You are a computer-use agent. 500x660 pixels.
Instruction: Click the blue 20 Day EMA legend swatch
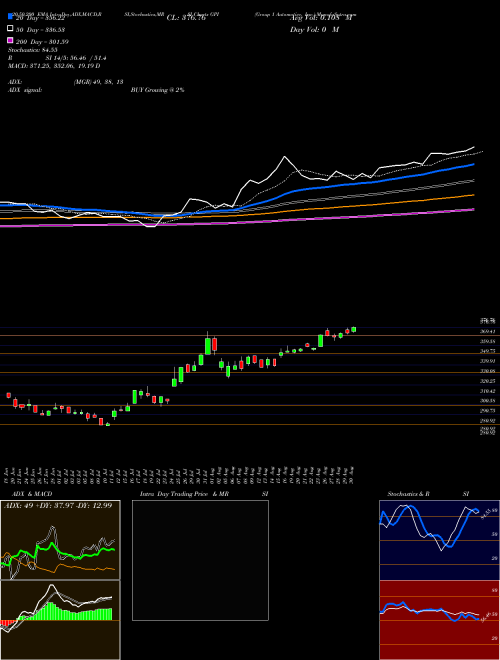point(10,16)
